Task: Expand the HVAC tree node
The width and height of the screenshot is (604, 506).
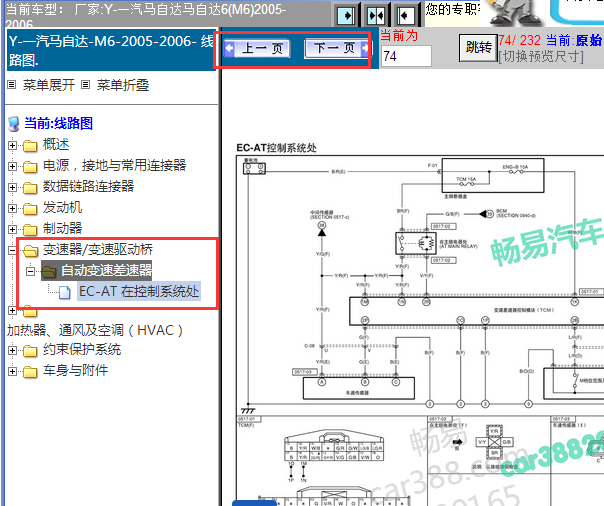Action: pos(12,310)
